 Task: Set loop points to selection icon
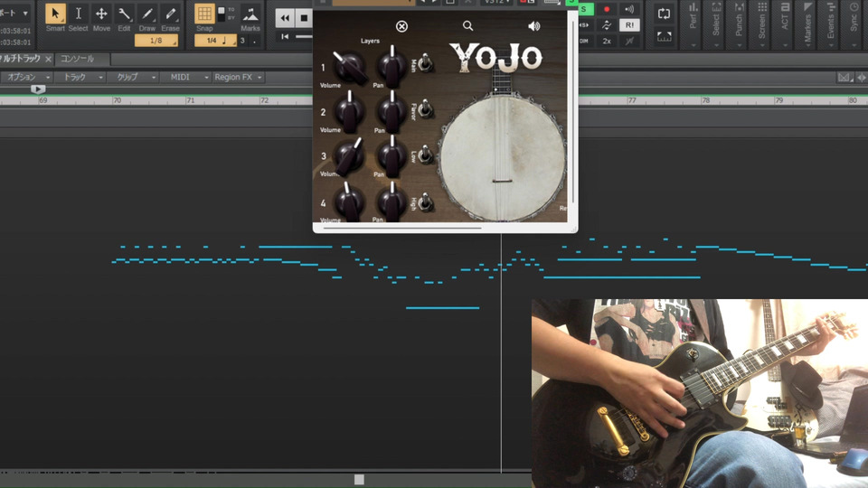pyautogui.click(x=664, y=36)
